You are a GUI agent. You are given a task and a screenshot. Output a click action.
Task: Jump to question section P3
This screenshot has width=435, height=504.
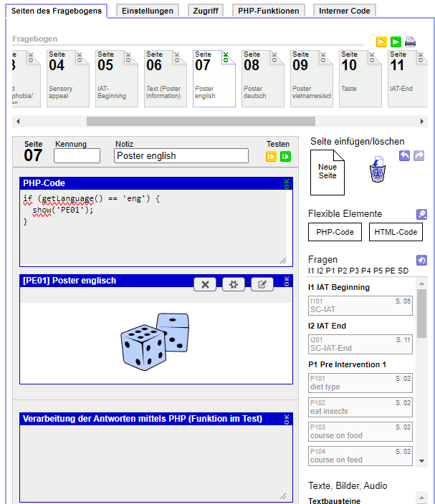pyautogui.click(x=354, y=271)
